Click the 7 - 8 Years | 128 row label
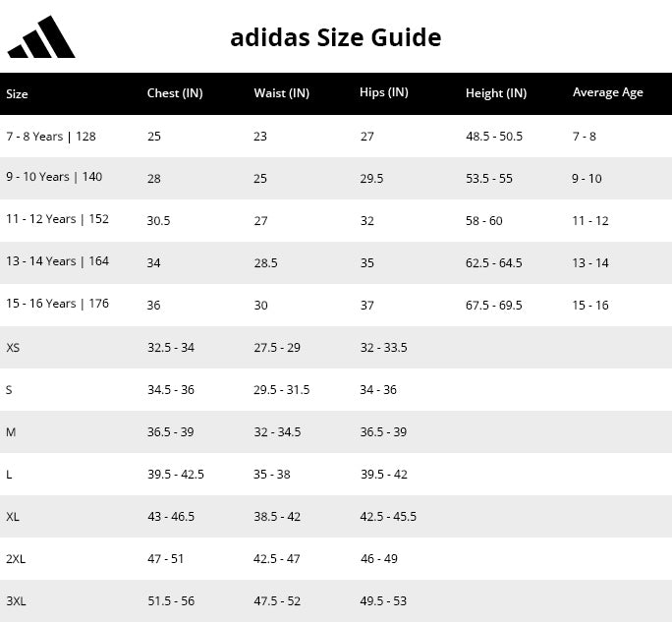 [x=51, y=137]
